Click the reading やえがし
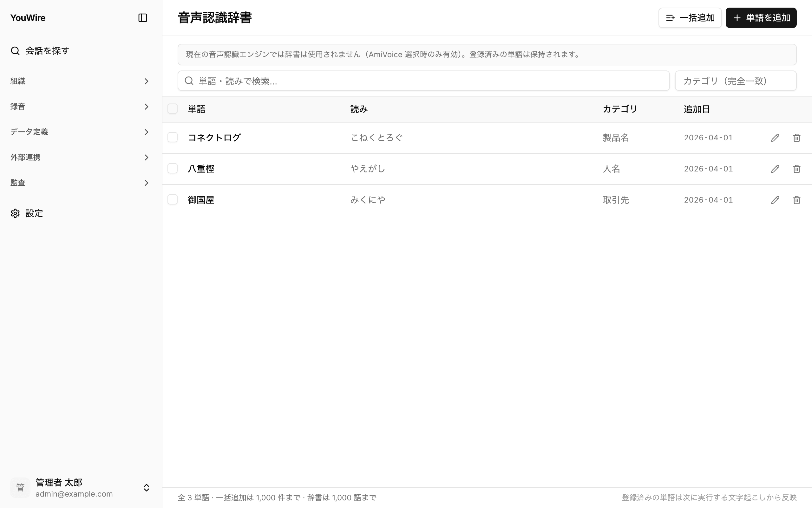 [x=368, y=169]
